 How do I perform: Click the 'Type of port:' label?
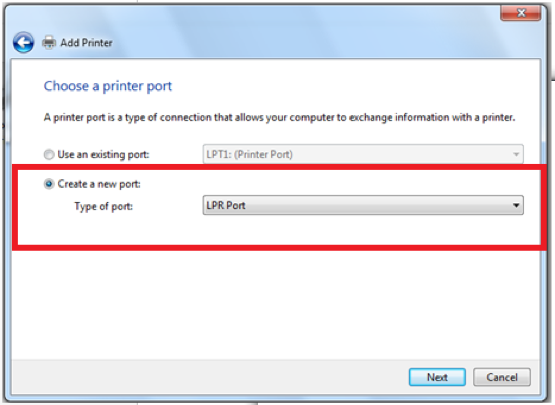[103, 206]
